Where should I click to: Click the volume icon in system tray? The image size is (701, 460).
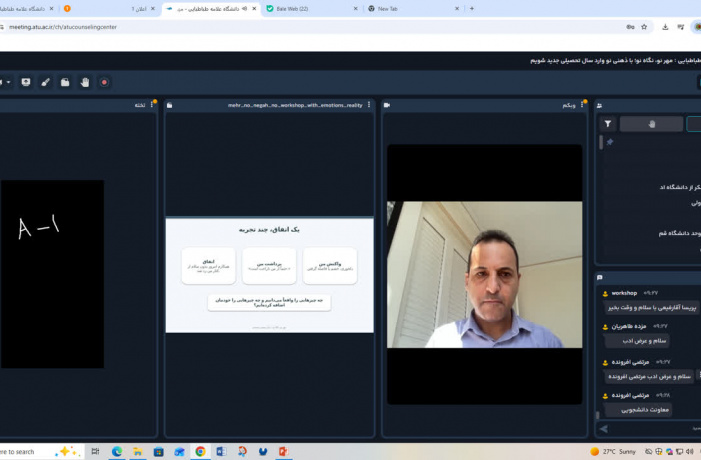(689, 452)
